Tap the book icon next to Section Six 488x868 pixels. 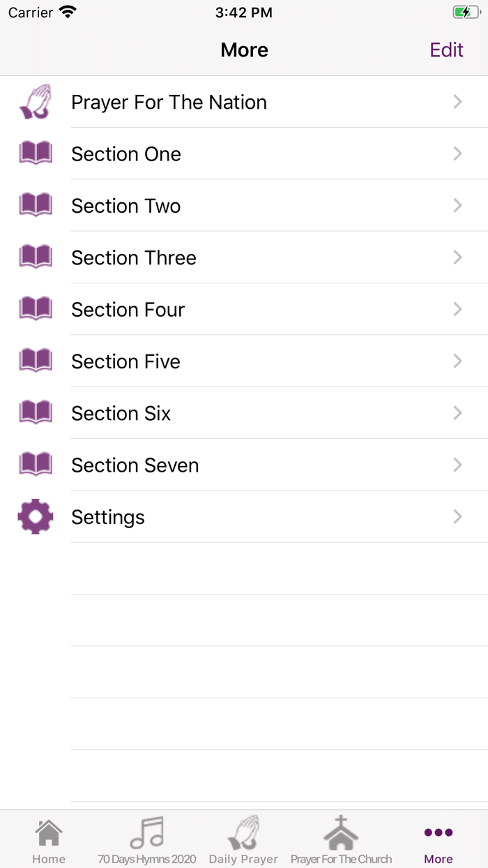tap(35, 413)
